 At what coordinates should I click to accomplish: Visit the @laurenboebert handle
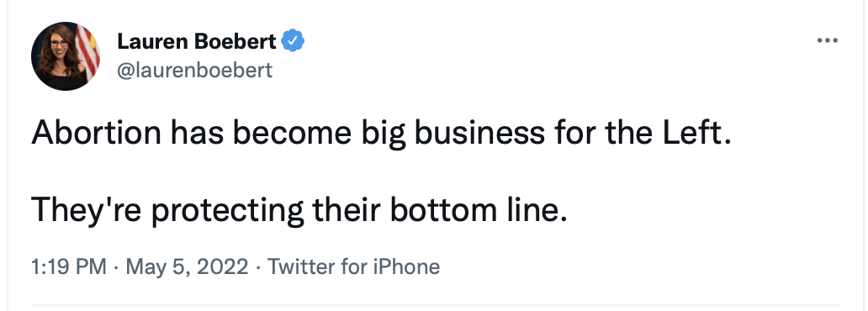[195, 71]
